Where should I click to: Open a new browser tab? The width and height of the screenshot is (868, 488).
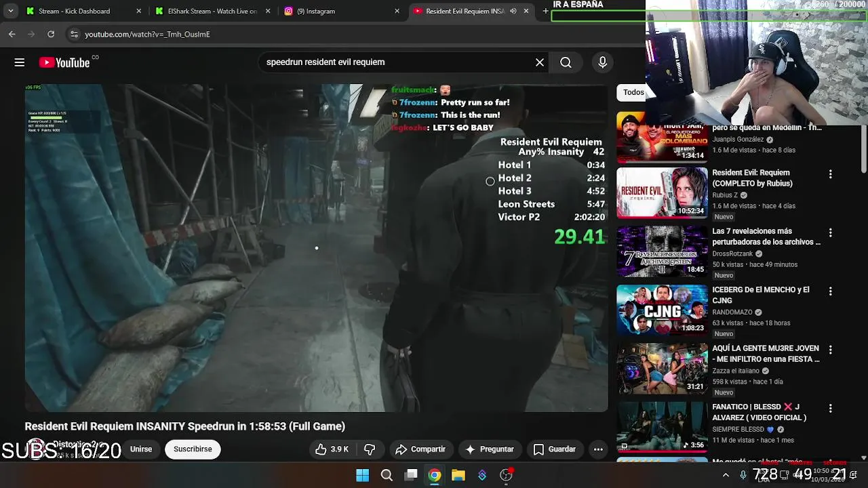click(x=545, y=11)
